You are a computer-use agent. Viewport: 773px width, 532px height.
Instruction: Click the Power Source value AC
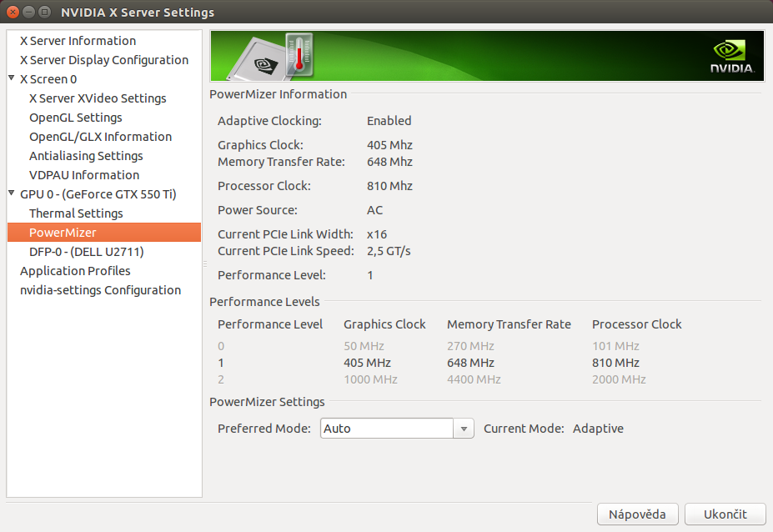click(374, 210)
